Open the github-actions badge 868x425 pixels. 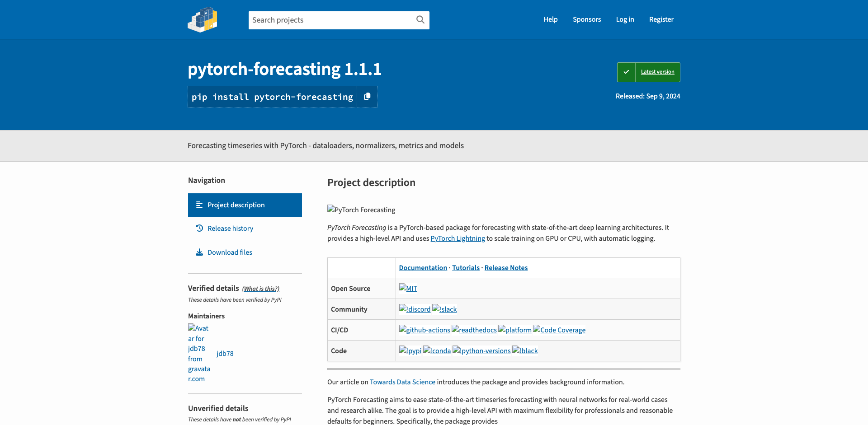[x=425, y=330]
